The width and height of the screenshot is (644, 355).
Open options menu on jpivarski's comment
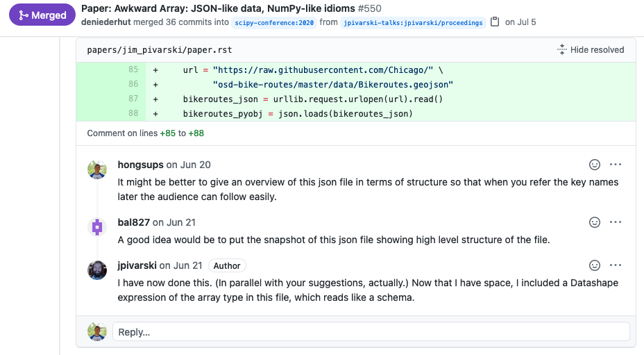pos(616,265)
